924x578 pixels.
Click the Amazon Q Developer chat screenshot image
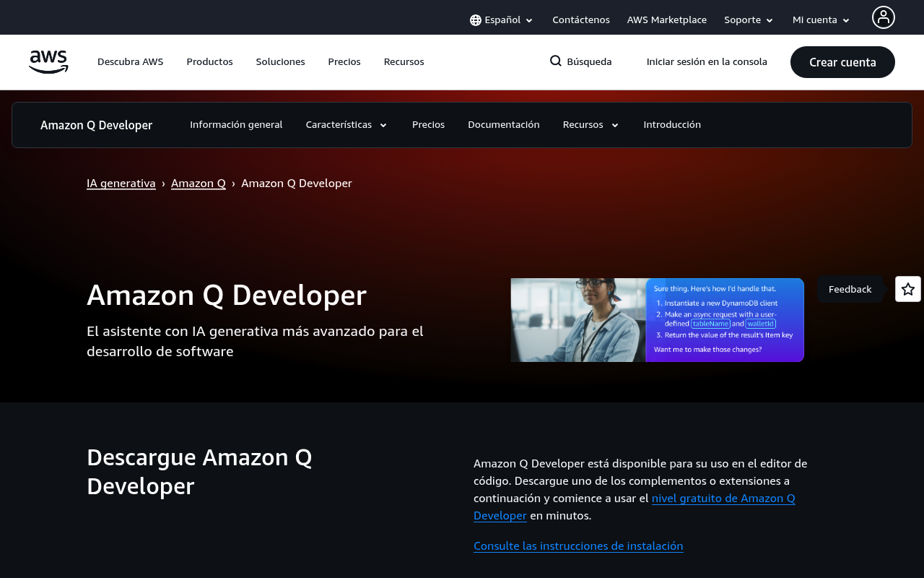click(x=657, y=320)
